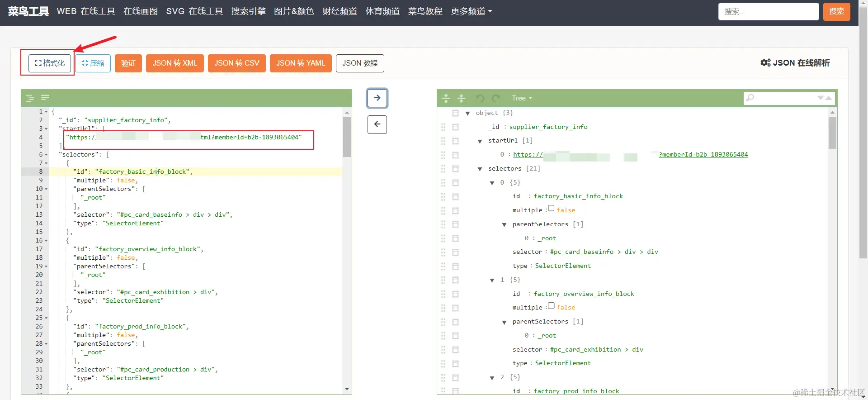This screenshot has width=868, height=400.
Task: Click the navbar search input field
Action: tap(769, 11)
